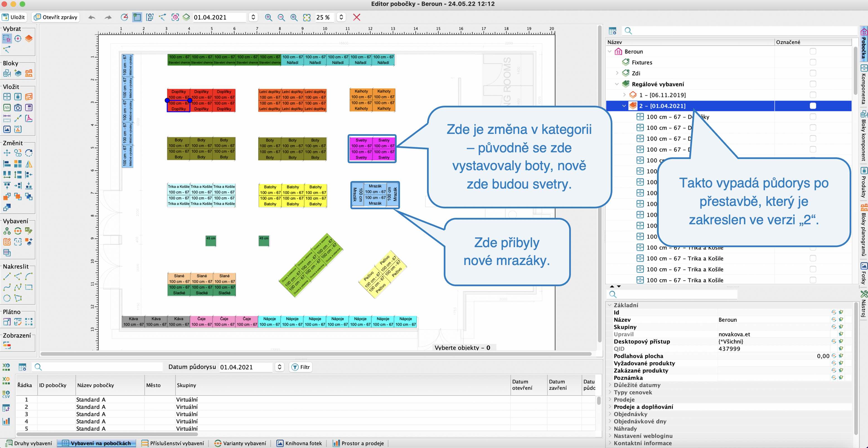Select the orange layer select tool under Vybrat
The width and height of the screenshot is (868, 448).
[29, 39]
